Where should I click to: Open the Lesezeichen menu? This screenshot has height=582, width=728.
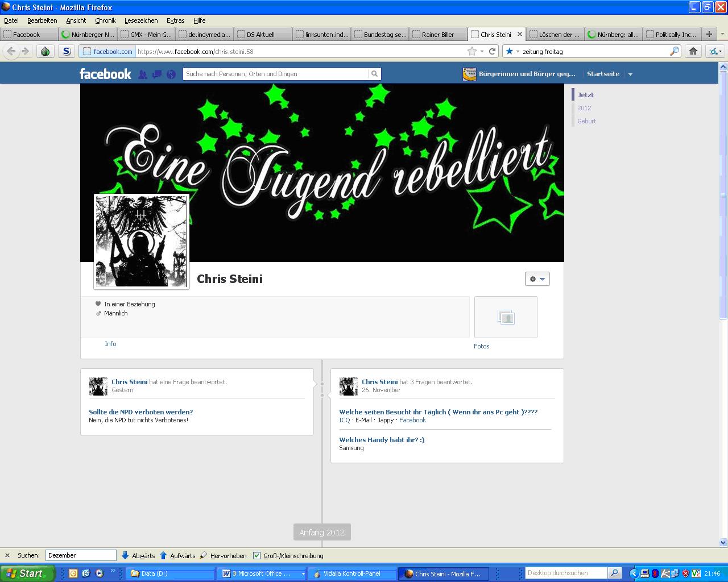[141, 20]
